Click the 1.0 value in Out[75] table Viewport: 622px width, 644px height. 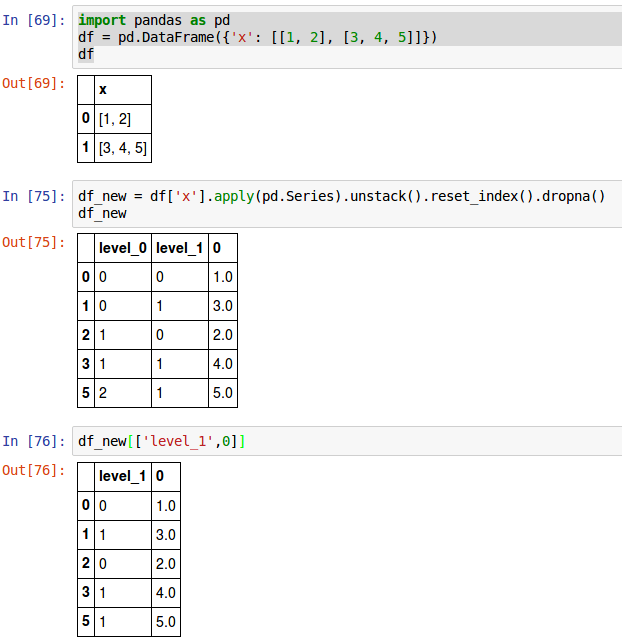[223, 277]
